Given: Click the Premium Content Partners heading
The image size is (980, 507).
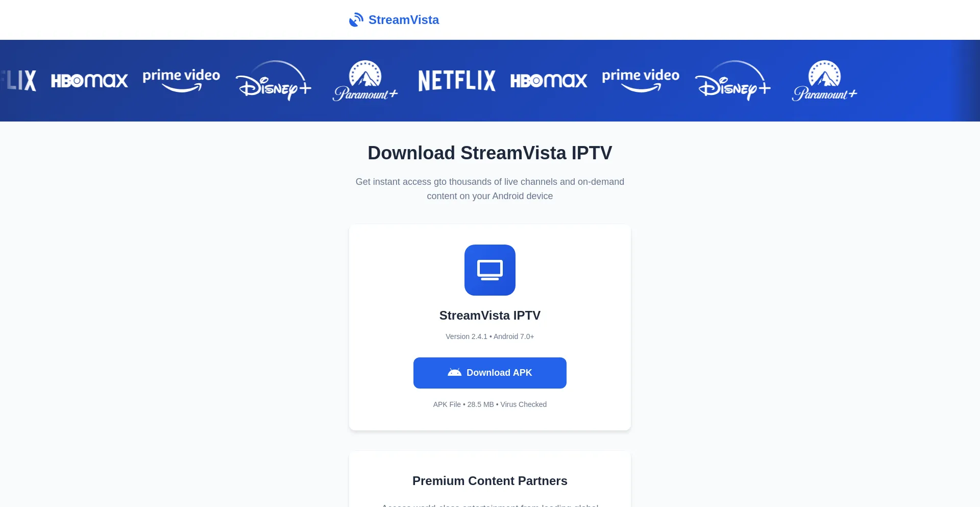Looking at the screenshot, I should 490,481.
